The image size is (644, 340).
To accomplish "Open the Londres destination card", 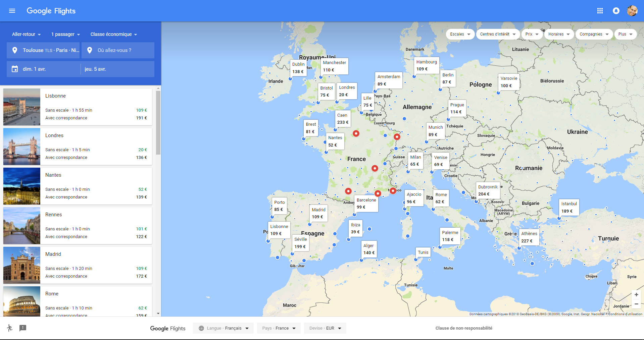I will [78, 147].
